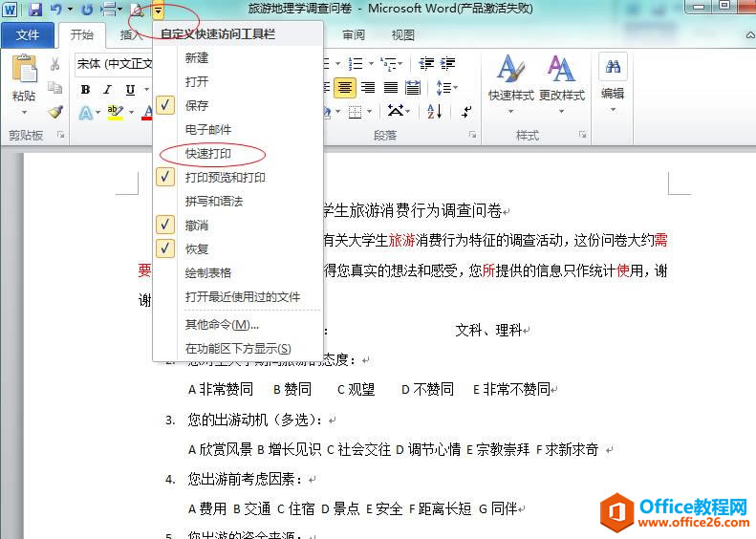756x539 pixels.
Task: Click the Increase Indent icon
Action: [x=448, y=64]
